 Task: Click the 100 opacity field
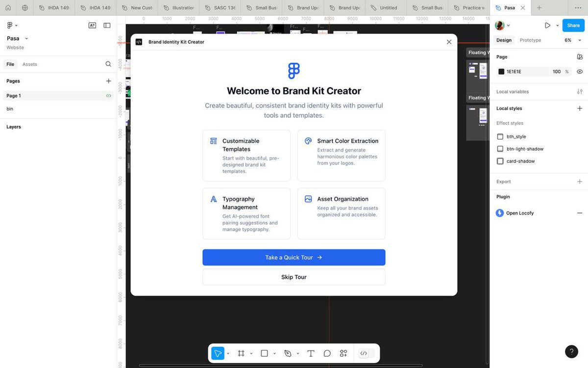pyautogui.click(x=557, y=72)
